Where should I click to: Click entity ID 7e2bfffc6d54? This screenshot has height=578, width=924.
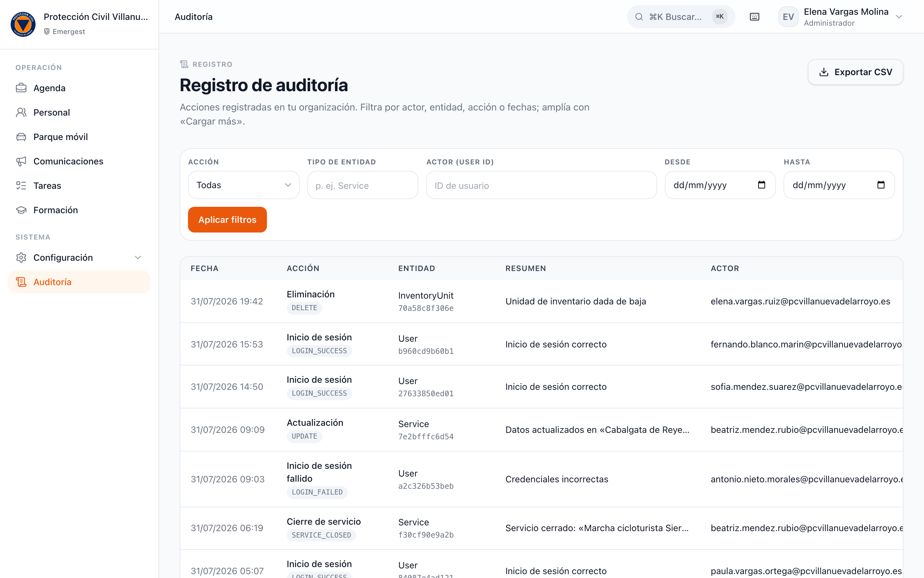[426, 437]
